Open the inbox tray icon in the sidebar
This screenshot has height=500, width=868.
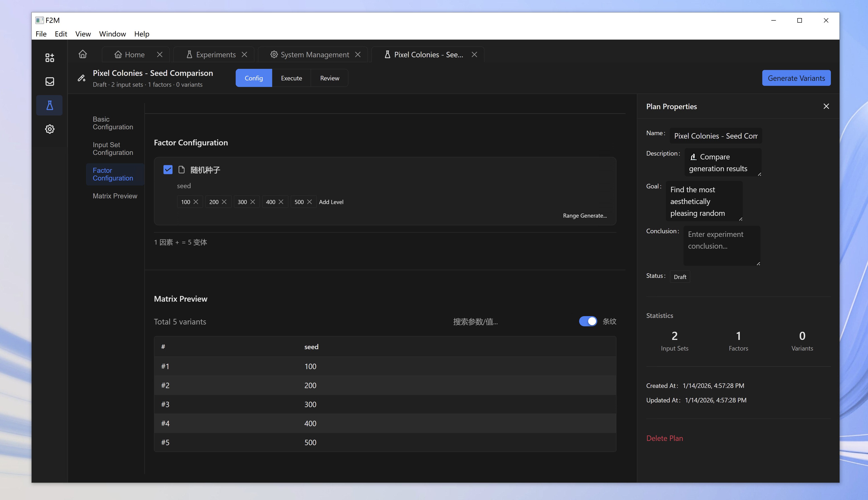pyautogui.click(x=49, y=81)
